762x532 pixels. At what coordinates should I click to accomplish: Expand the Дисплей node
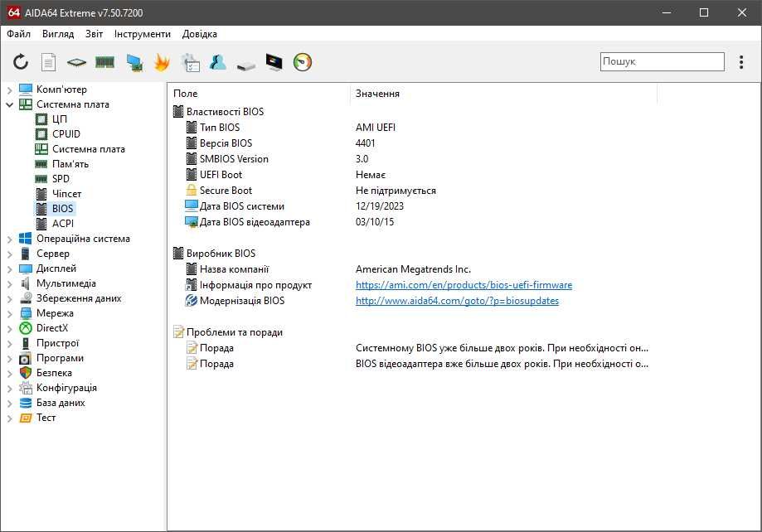coord(9,268)
